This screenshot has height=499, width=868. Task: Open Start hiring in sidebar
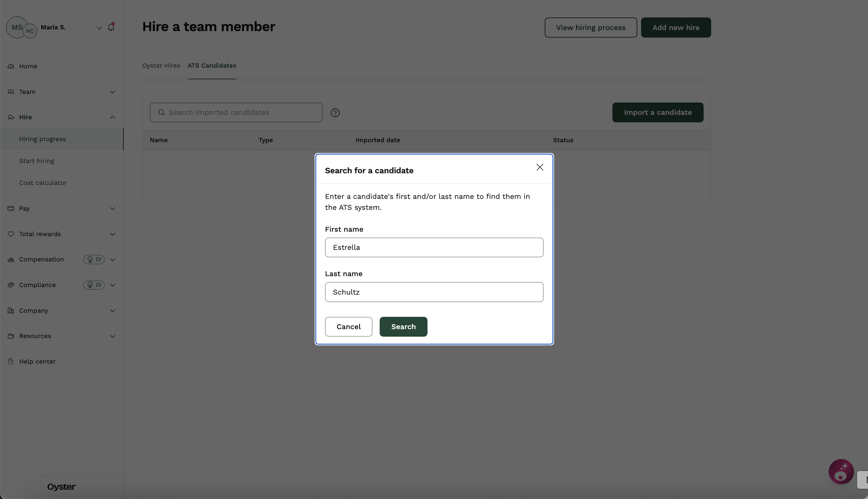click(x=37, y=161)
